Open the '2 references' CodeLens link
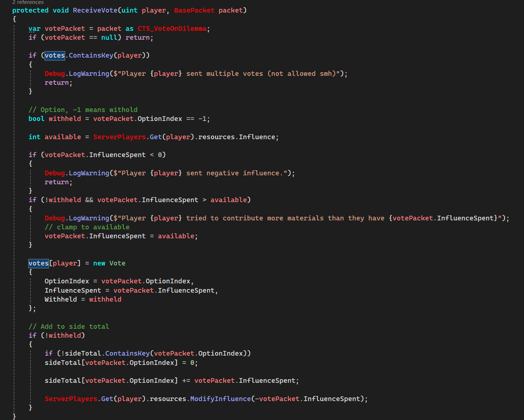 [x=28, y=3]
